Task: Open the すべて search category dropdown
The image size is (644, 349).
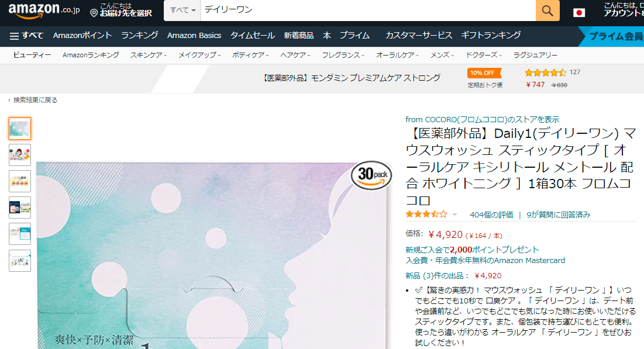Action: click(x=182, y=11)
